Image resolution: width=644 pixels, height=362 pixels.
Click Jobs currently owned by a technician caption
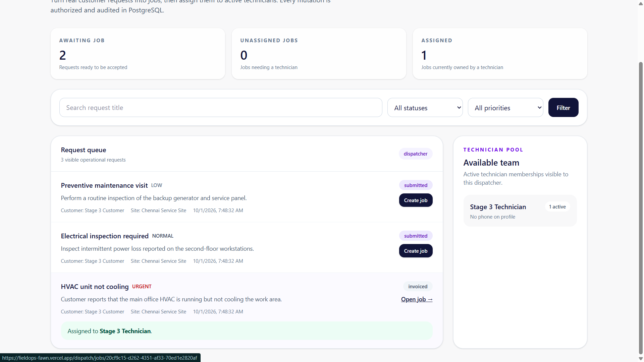pos(462,67)
